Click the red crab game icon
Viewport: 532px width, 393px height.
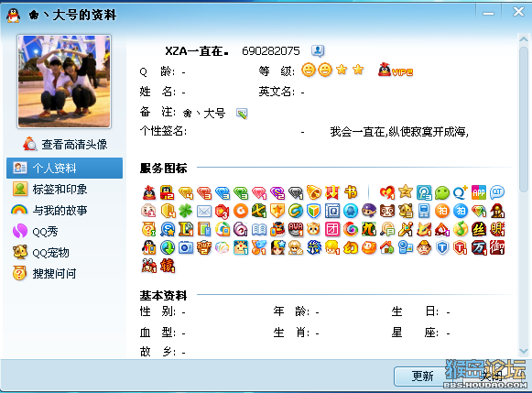tap(149, 266)
